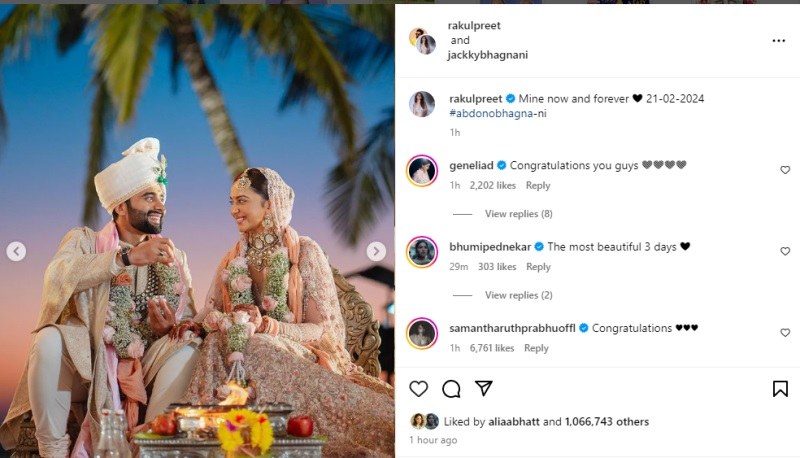Open the comment bubble icon
The image size is (800, 458).
[451, 389]
